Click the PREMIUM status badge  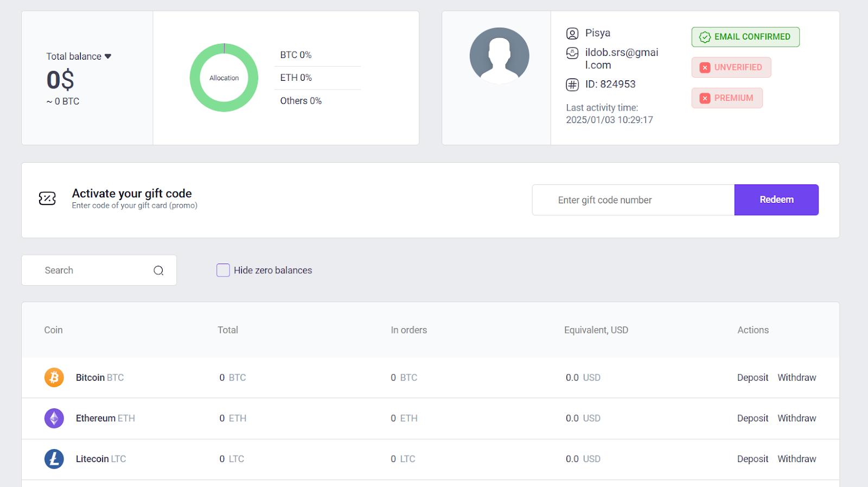point(727,98)
